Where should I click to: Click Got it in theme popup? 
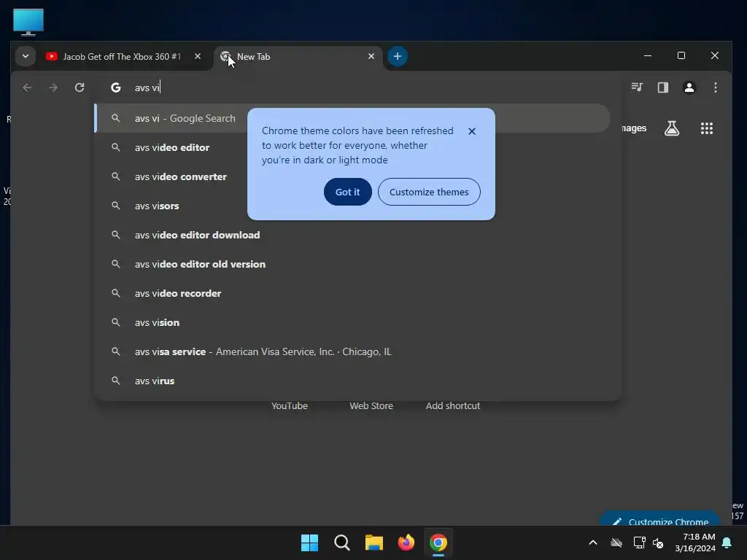(347, 192)
